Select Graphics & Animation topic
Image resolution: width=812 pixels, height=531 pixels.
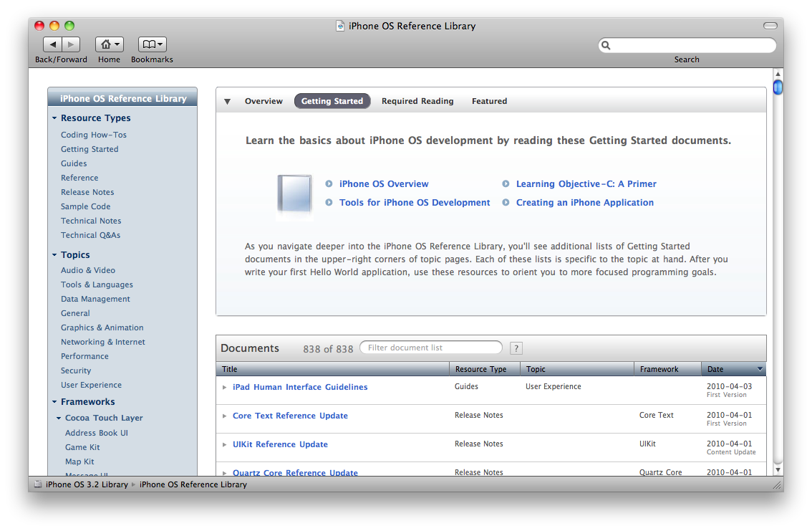(x=102, y=327)
